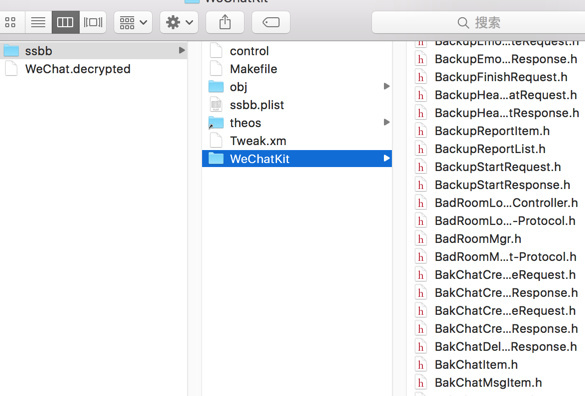Click header icon of BackupFinishRequest.h
The height and width of the screenshot is (396, 585).
[x=421, y=77]
